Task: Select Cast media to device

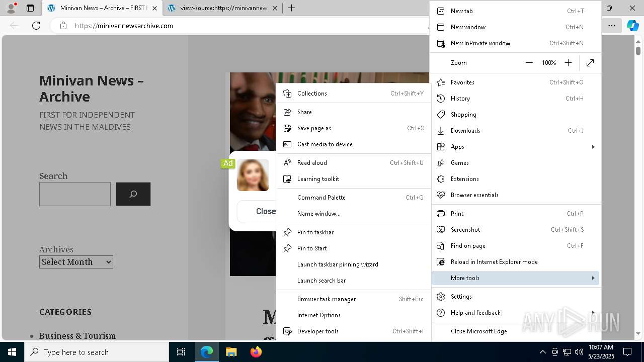Action: (x=353, y=144)
